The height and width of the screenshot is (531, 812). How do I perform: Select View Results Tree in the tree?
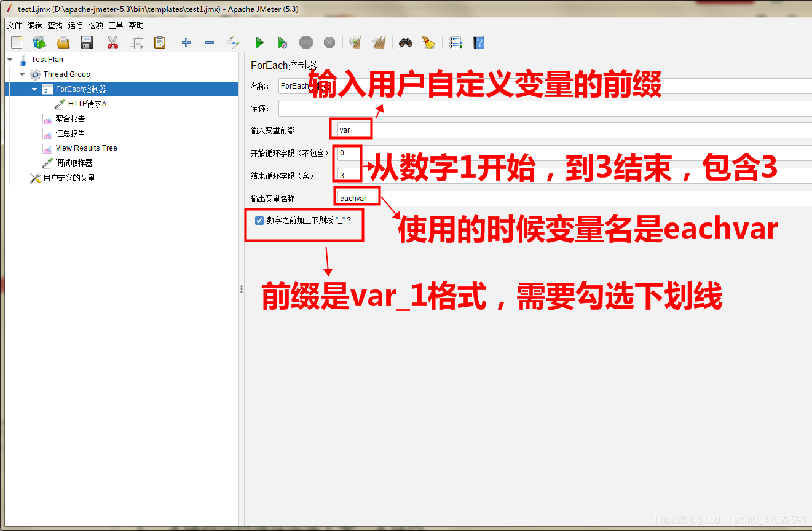[86, 148]
